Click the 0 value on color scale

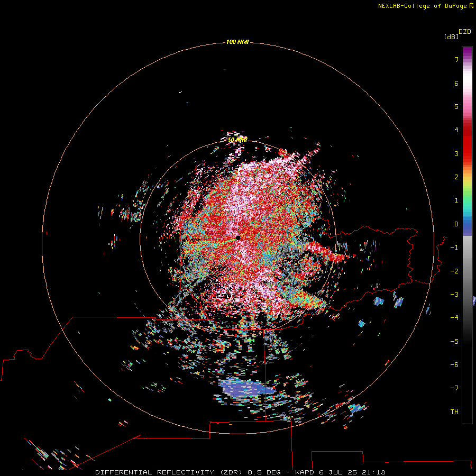[456, 224]
